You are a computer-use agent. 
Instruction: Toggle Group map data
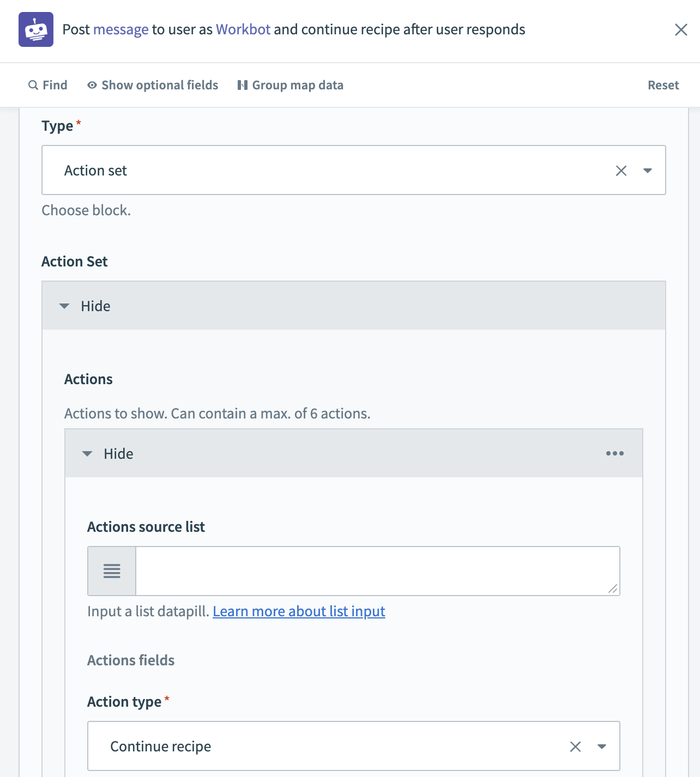click(291, 85)
